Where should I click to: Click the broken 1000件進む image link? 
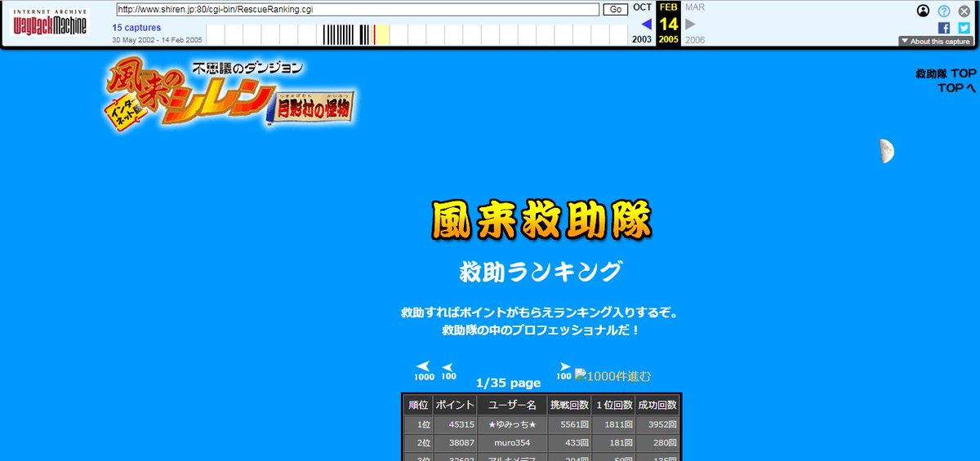pyautogui.click(x=613, y=376)
